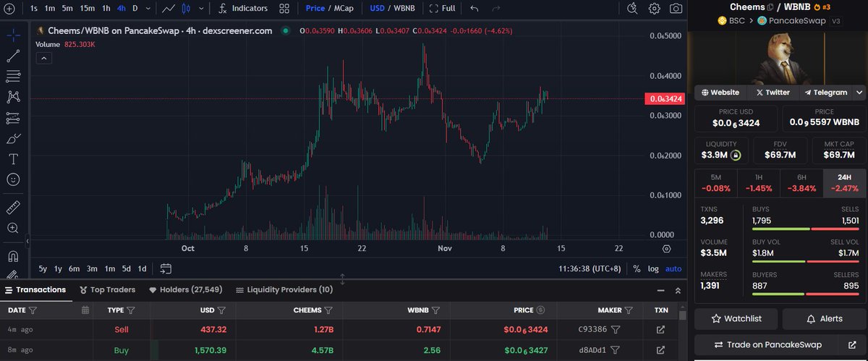Open the token Telegram link
This screenshot has width=868, height=361.
[x=825, y=93]
